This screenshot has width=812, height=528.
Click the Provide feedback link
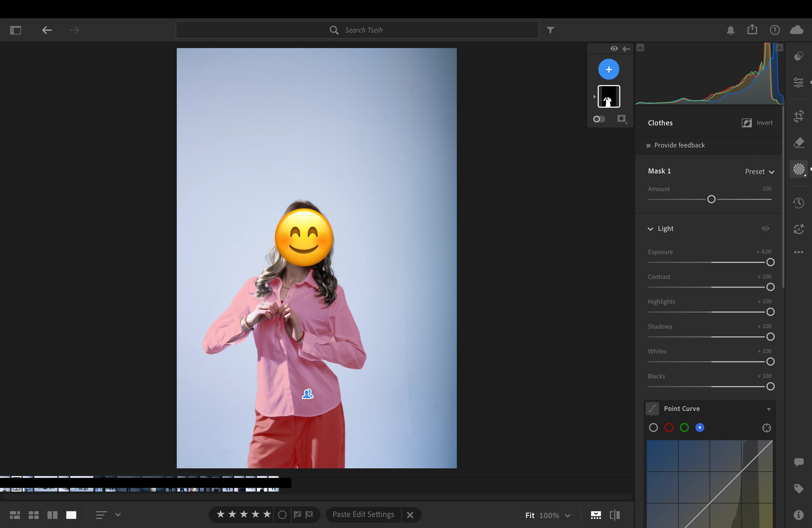tap(679, 145)
